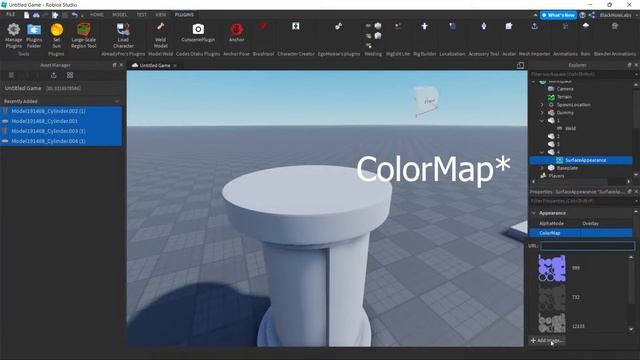Select the Players service in Explorer
640x360 pixels.
click(x=556, y=176)
